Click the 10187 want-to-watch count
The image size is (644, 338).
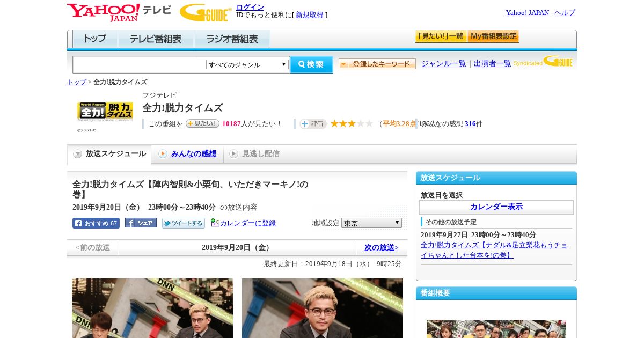pyautogui.click(x=231, y=124)
